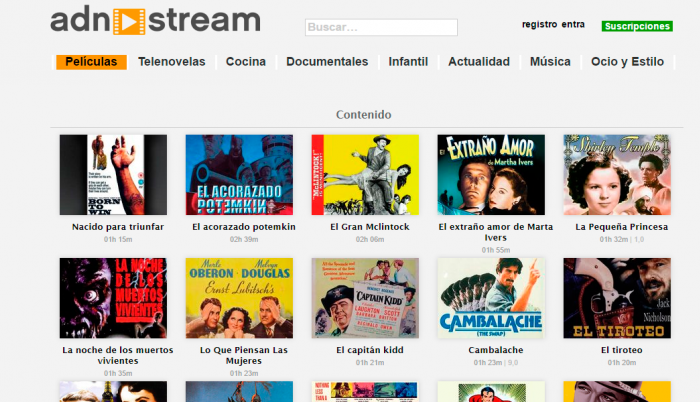
Task: Open the registro link
Action: 539,25
